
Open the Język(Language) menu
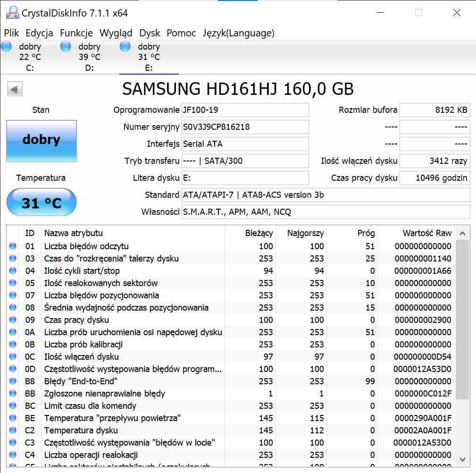239,33
